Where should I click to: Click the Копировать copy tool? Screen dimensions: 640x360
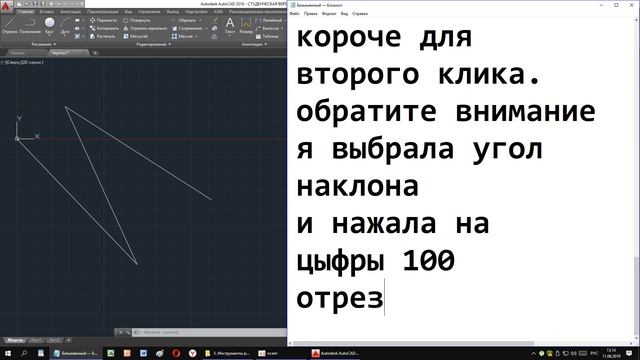tap(104, 28)
